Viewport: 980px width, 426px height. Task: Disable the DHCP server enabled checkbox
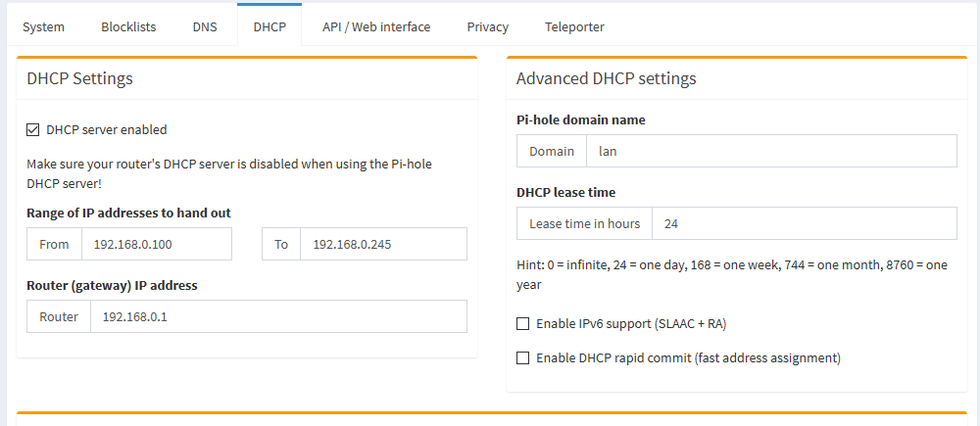point(33,129)
